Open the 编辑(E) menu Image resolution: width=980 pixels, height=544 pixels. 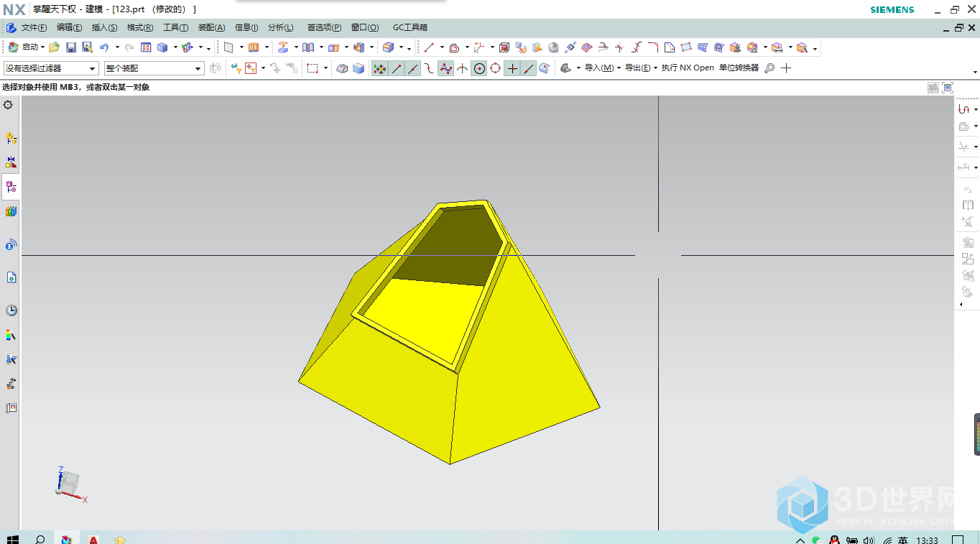pyautogui.click(x=69, y=28)
